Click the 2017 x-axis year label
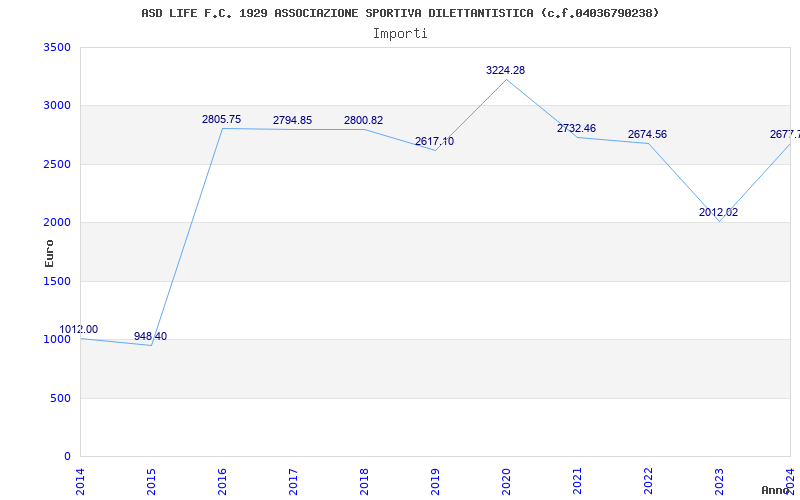 click(x=293, y=482)
